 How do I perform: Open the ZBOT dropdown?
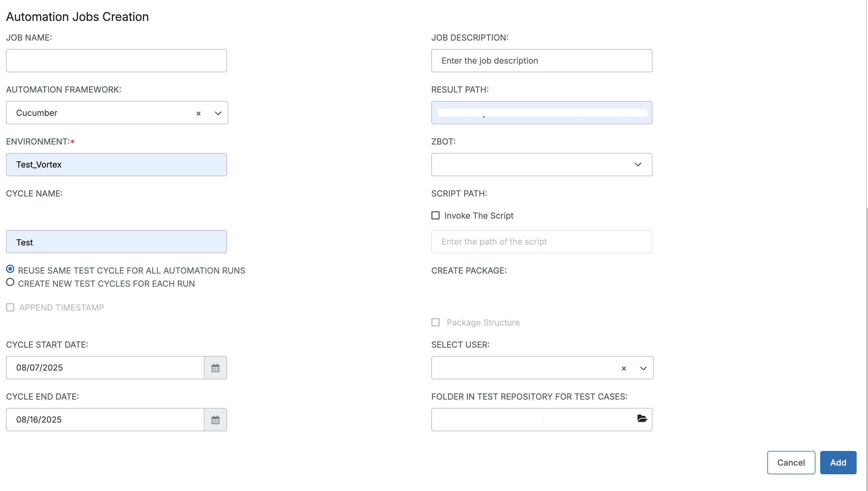click(638, 165)
